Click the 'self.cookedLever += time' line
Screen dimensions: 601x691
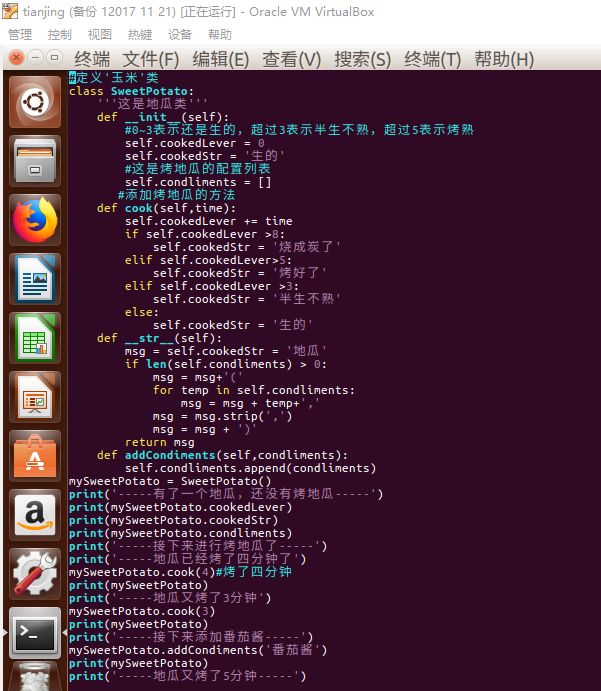click(208, 221)
